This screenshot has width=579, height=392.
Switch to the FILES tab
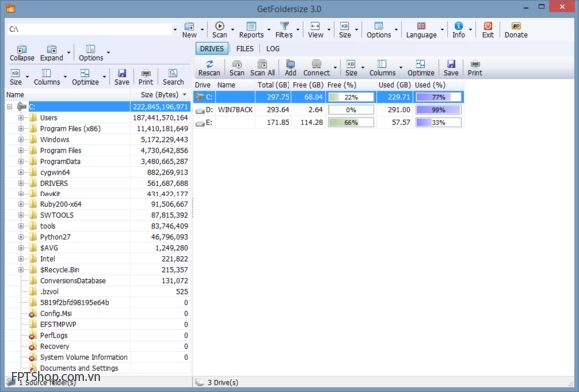pyautogui.click(x=245, y=49)
